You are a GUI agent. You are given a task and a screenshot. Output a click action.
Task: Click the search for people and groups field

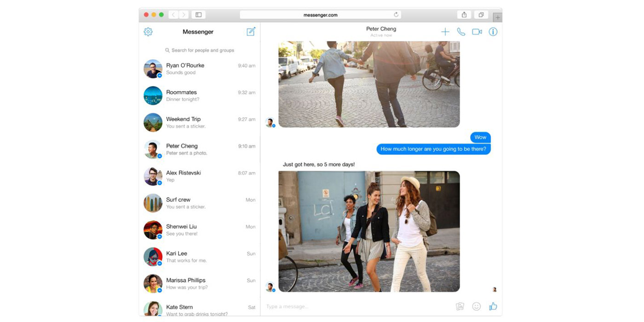[x=200, y=50]
